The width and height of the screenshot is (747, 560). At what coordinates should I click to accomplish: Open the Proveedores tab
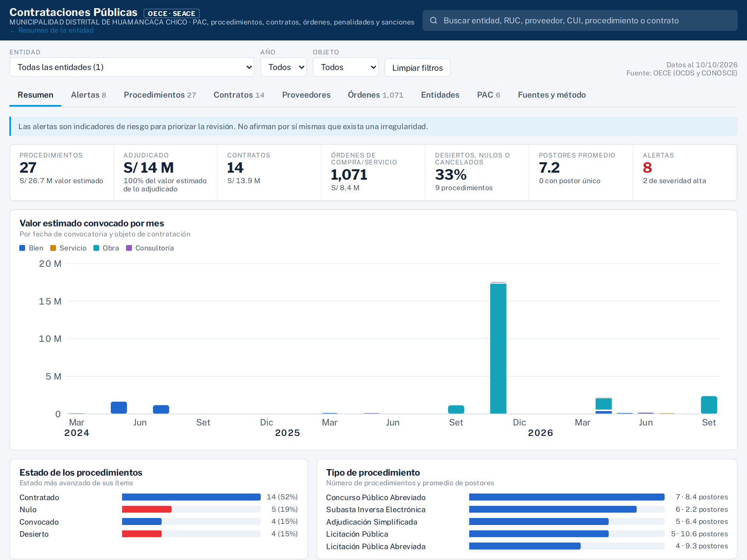click(306, 95)
